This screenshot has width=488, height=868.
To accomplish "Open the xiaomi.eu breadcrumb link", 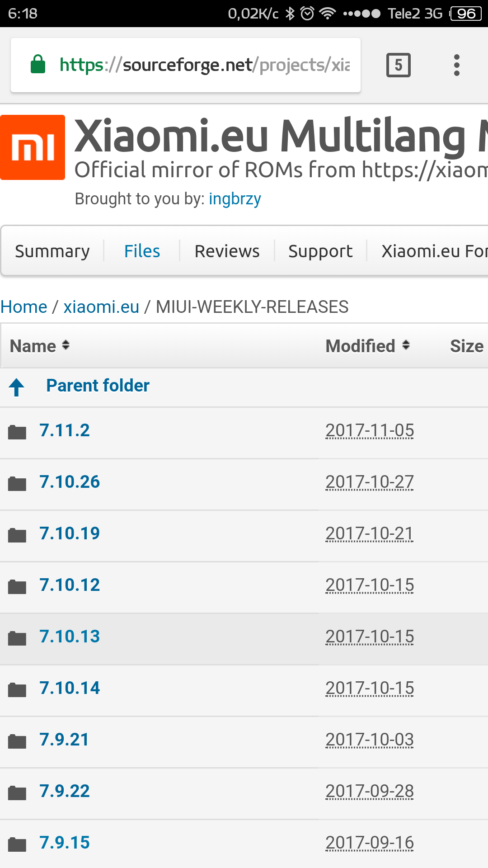I will click(x=101, y=307).
